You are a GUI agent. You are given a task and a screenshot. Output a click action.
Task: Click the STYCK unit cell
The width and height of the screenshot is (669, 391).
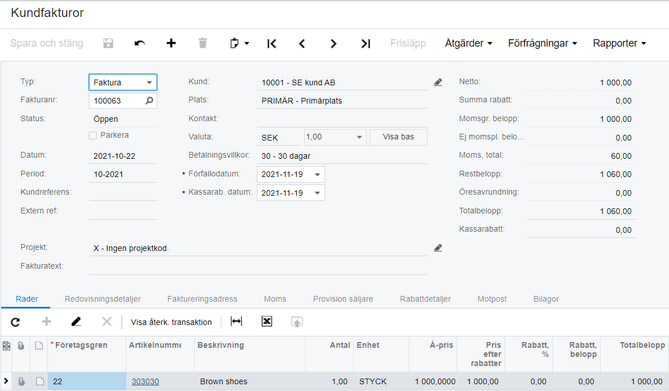point(381,381)
